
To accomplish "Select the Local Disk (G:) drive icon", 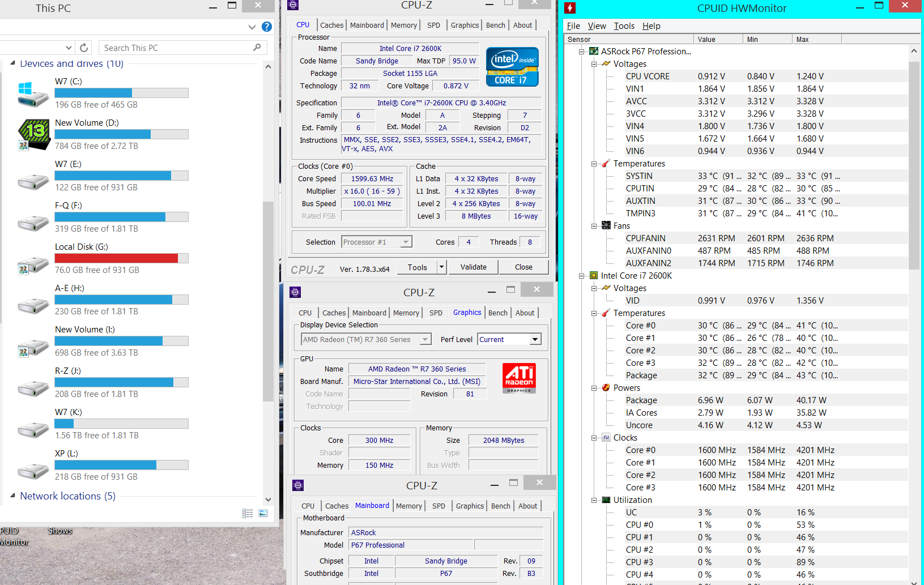I will [x=33, y=264].
